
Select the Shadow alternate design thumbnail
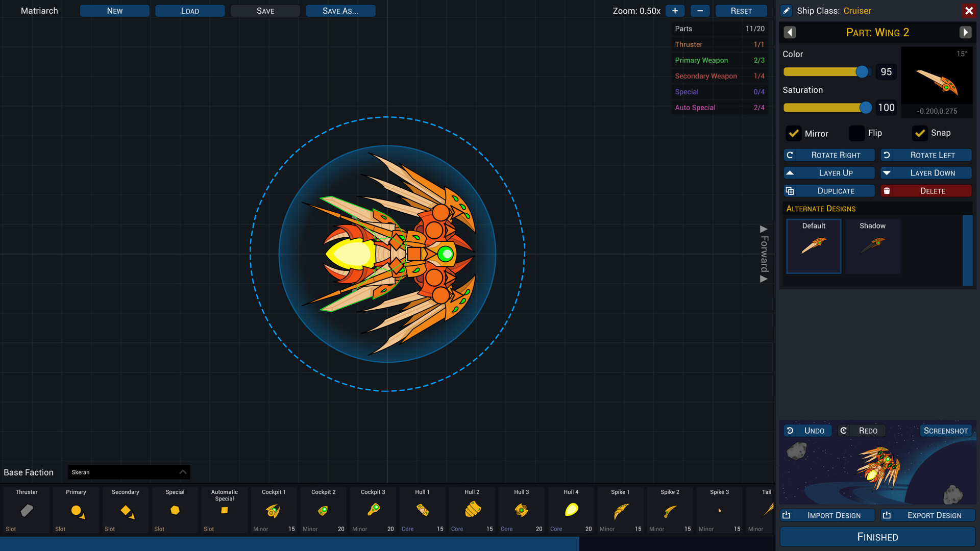tap(872, 246)
